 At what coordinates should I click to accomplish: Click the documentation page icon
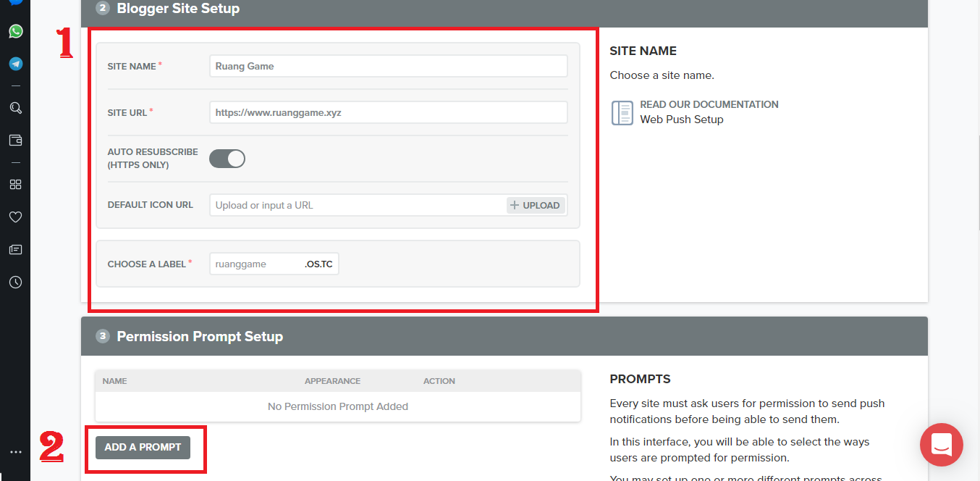point(622,112)
